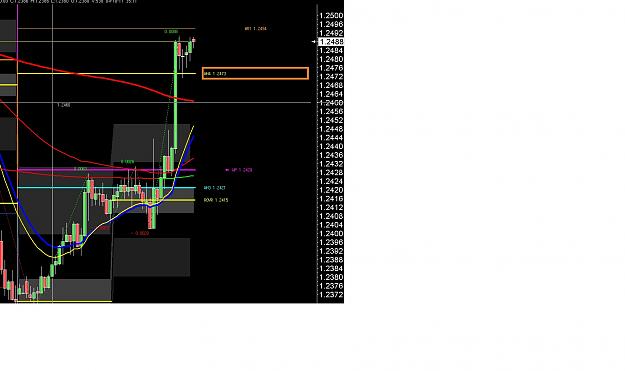Click the tall green breakout candle
Viewport: 625px width, 371px height.
[x=175, y=95]
